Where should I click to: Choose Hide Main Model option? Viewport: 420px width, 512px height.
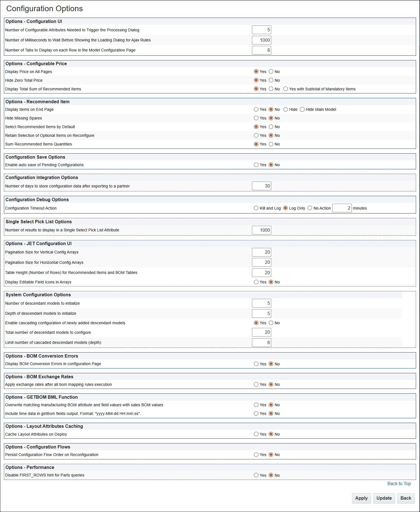pos(302,109)
